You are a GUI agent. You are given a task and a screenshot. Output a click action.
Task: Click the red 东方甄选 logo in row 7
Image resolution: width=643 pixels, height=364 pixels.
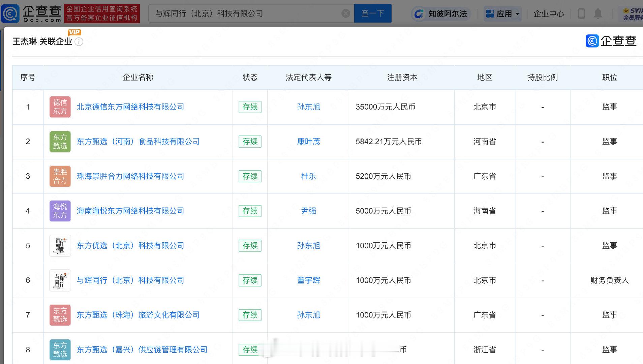tap(60, 315)
